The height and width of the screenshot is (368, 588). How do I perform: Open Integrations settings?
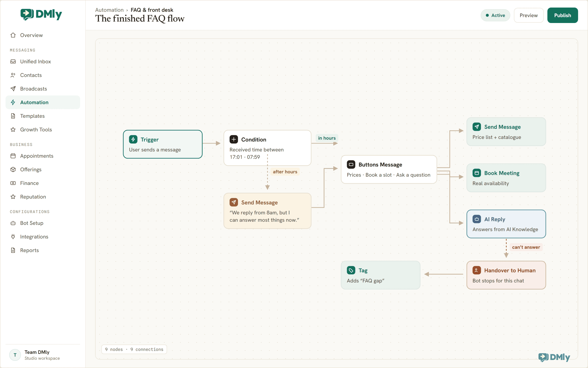[43, 237]
